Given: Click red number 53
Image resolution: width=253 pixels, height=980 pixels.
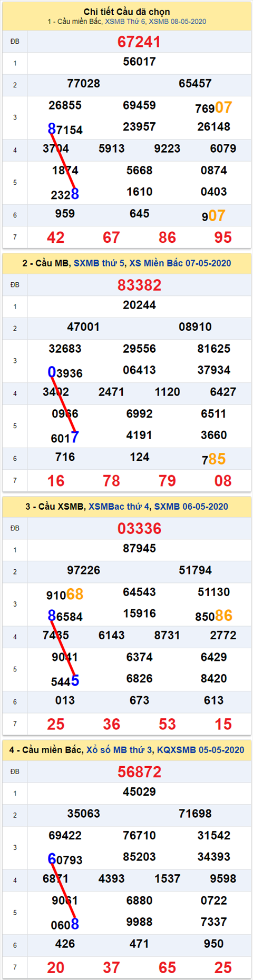Looking at the screenshot, I should 167,724.
